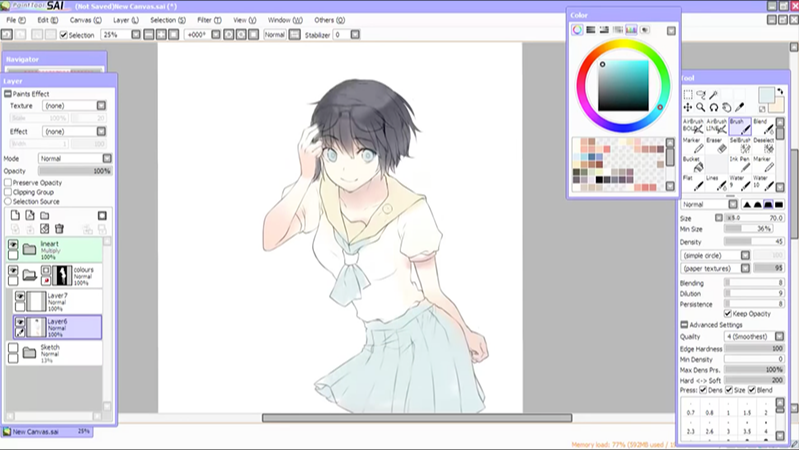Viewport: 799px width, 450px height.
Task: Click the delete layer trash icon
Action: coord(59,229)
